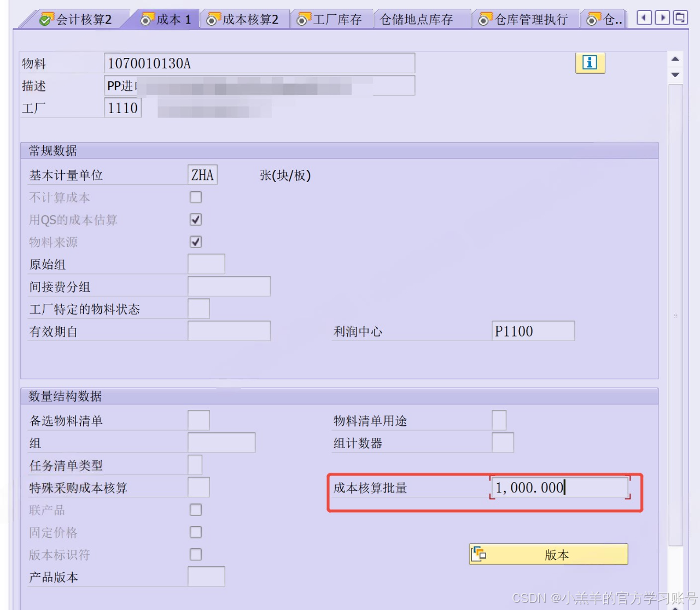This screenshot has width=700, height=610.
Task: Enable the 版本标识符 checkbox
Action: (195, 554)
